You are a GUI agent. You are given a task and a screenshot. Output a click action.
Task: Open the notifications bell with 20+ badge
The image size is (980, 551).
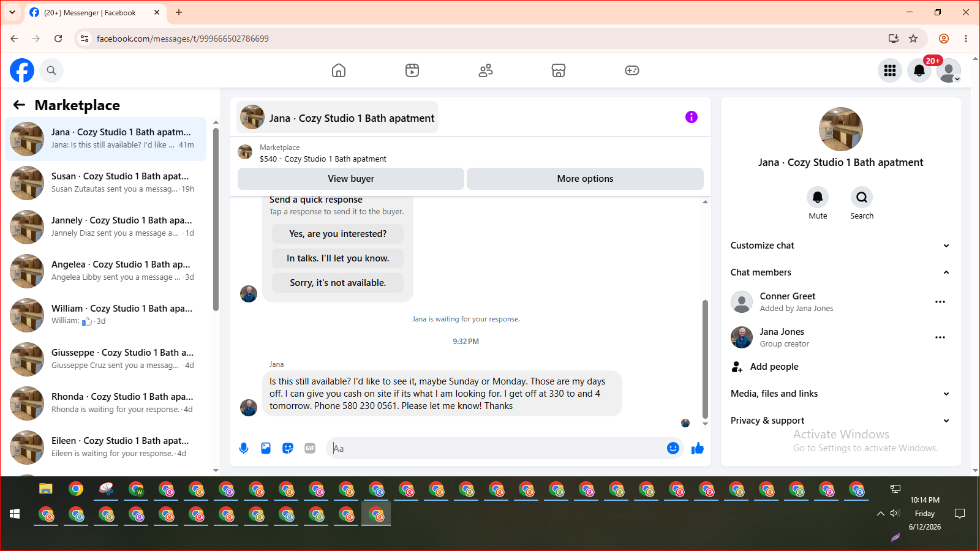tap(919, 70)
